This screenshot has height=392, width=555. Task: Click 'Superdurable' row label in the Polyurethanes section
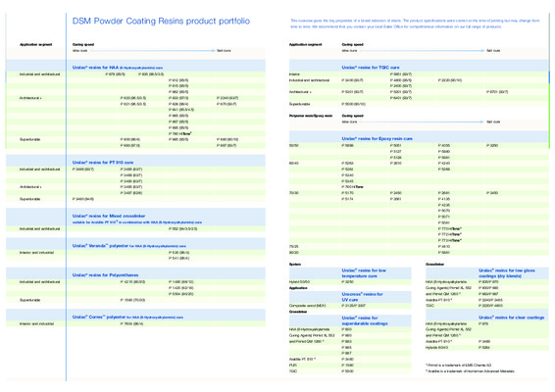pyautogui.click(x=29, y=300)
